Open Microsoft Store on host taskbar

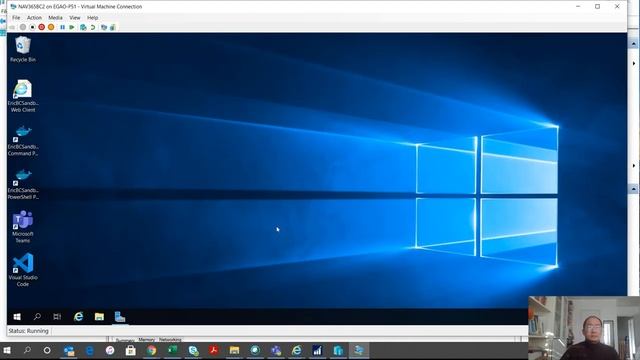pyautogui.click(x=131, y=350)
